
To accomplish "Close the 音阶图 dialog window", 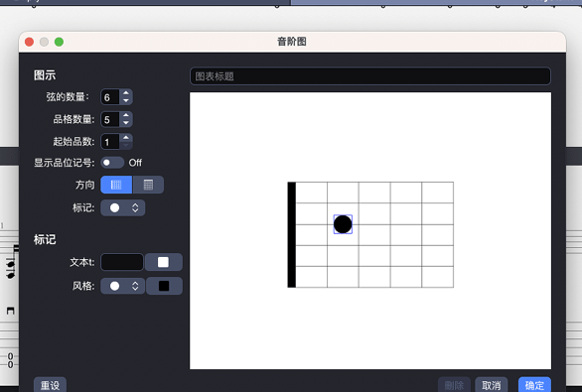I will (30, 42).
